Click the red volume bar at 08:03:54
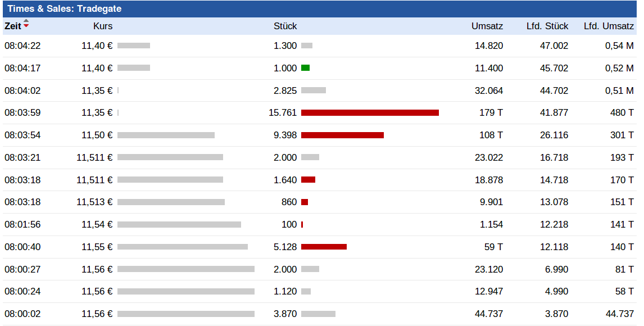 point(343,134)
